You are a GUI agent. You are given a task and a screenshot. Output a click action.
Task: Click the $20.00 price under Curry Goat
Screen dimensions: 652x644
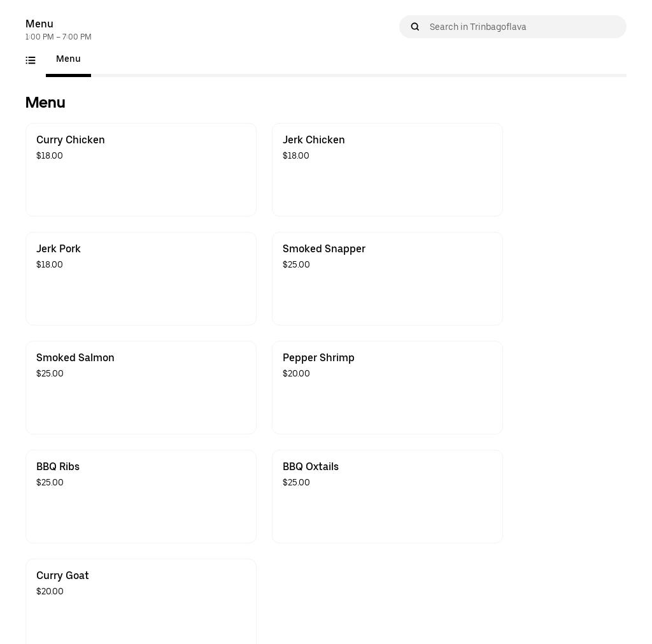pos(50,592)
